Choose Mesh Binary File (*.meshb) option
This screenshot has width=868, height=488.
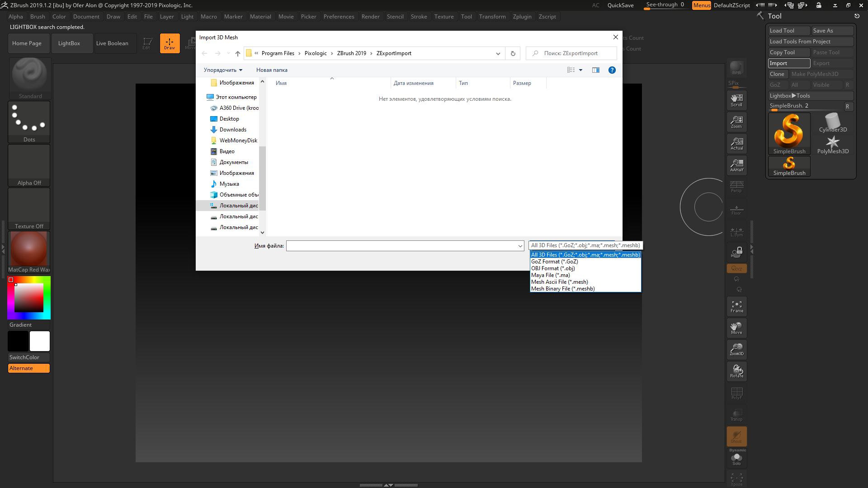[x=585, y=289]
